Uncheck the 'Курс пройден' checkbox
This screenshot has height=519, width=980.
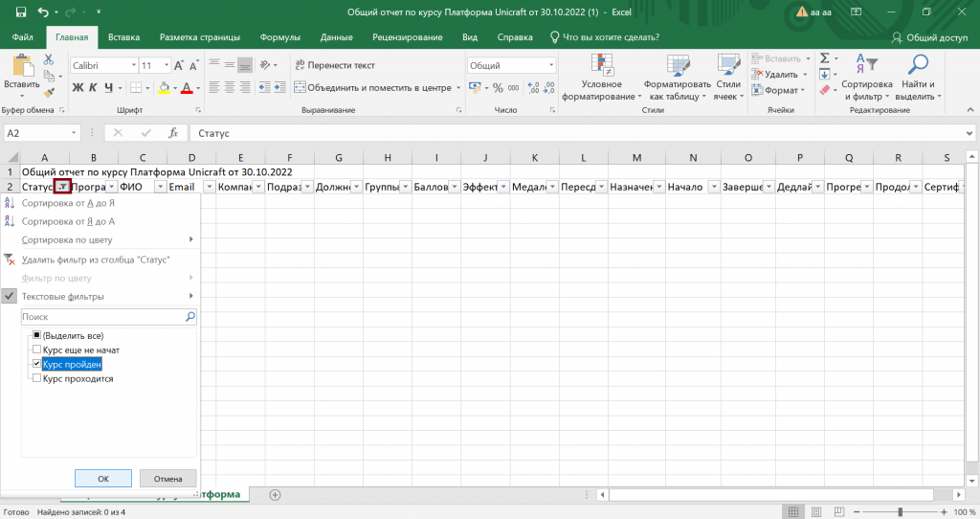[x=37, y=364]
